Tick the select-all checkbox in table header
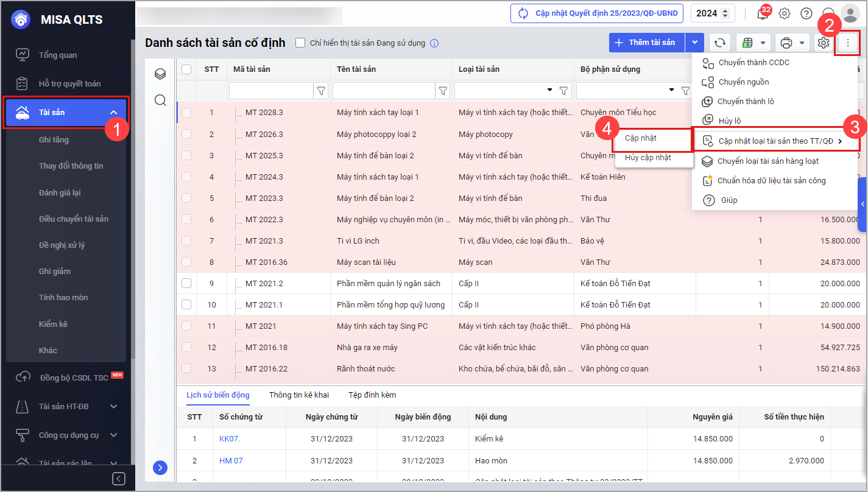 click(x=186, y=69)
